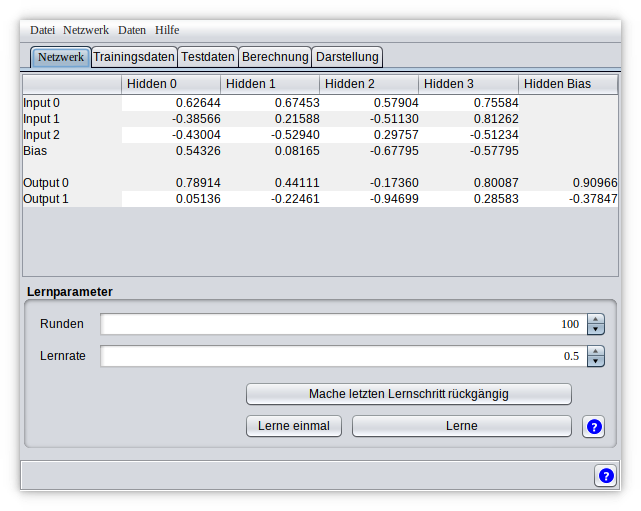This screenshot has width=641, height=511.
Task: Switch to the Darstellung tab
Action: (347, 57)
